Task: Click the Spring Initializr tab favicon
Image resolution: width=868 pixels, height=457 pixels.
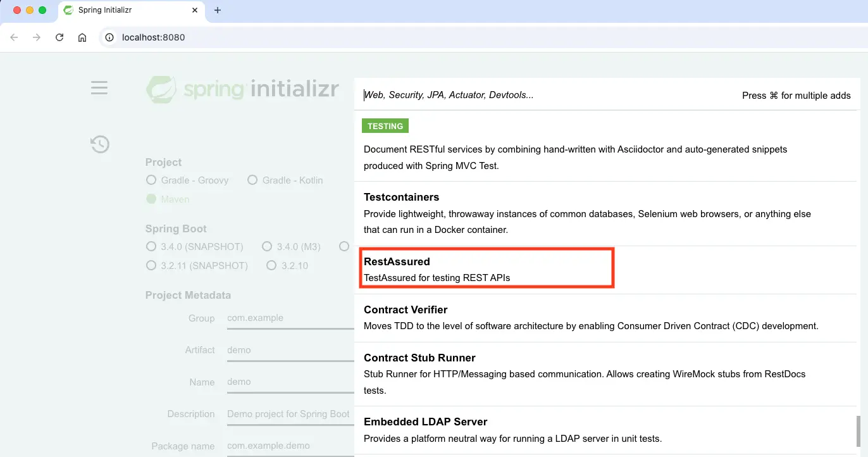Action: tap(68, 10)
